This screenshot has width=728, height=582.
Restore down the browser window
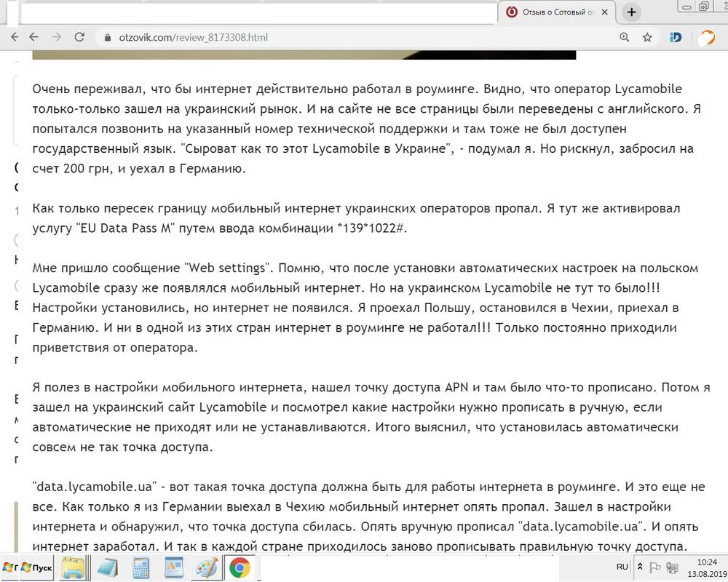coord(704,7)
